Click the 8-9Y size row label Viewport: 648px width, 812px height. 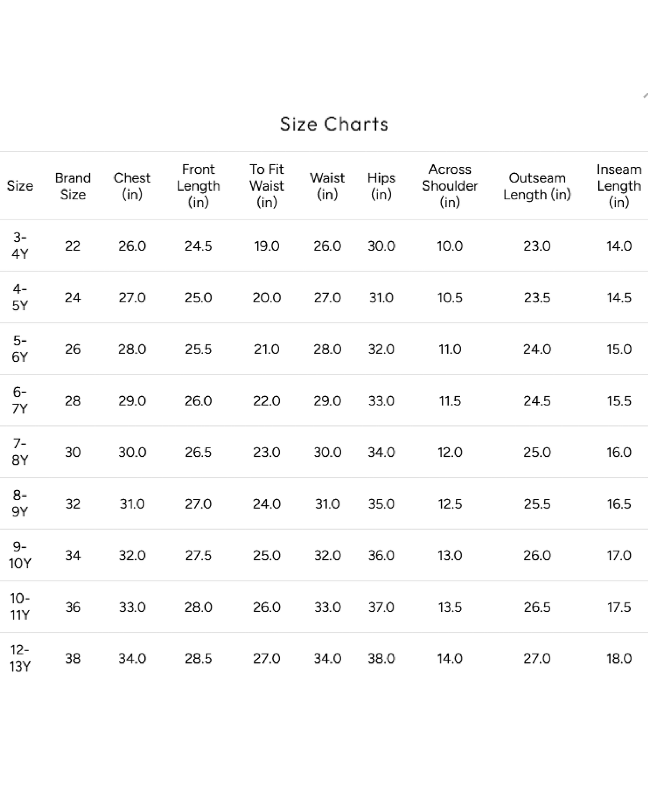pos(20,504)
